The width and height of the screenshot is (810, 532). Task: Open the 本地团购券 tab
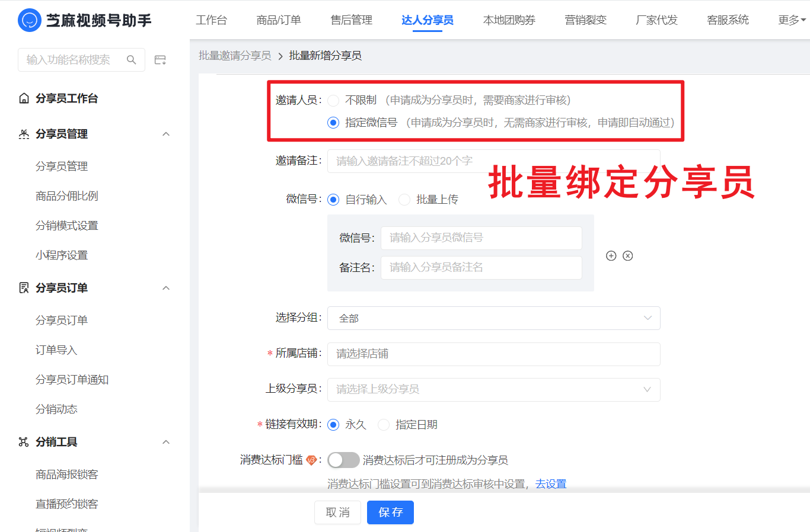[x=509, y=20]
